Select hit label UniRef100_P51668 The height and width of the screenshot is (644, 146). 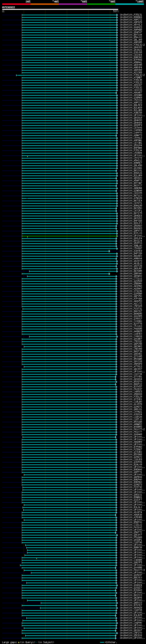131,537
